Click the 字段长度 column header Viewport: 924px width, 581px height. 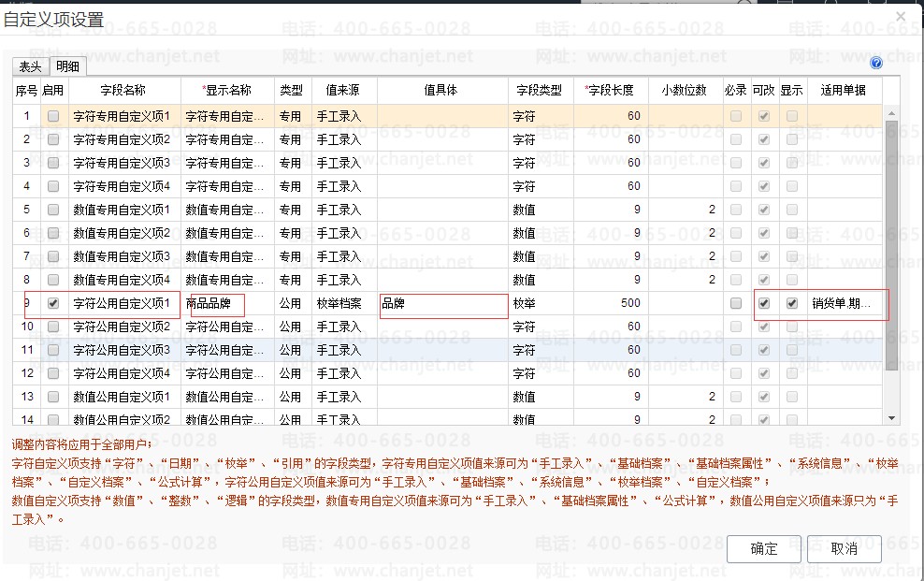click(x=610, y=91)
